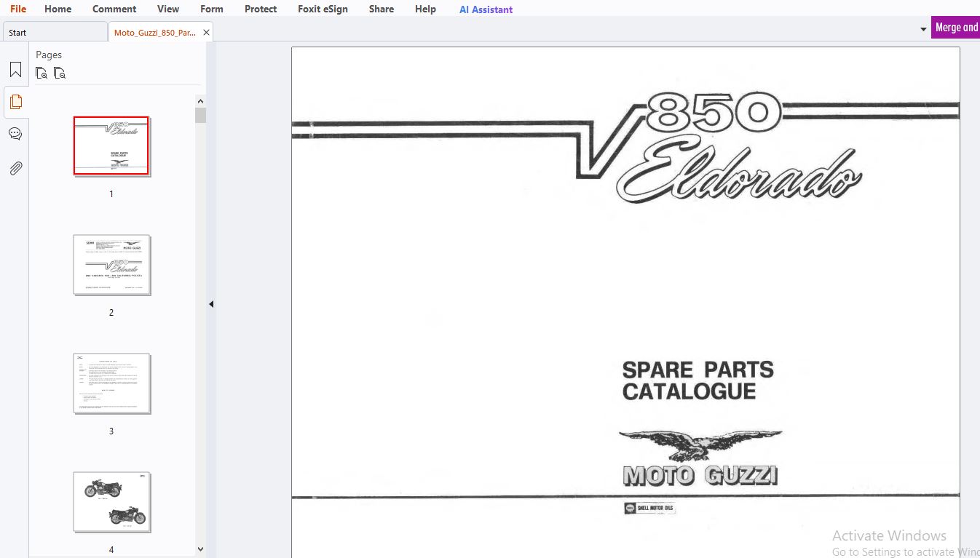Select page 3 thumbnail
This screenshot has height=558, width=980.
pyautogui.click(x=111, y=383)
